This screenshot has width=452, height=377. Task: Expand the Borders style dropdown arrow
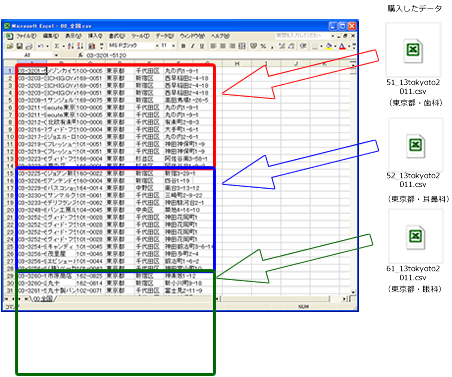321,46
